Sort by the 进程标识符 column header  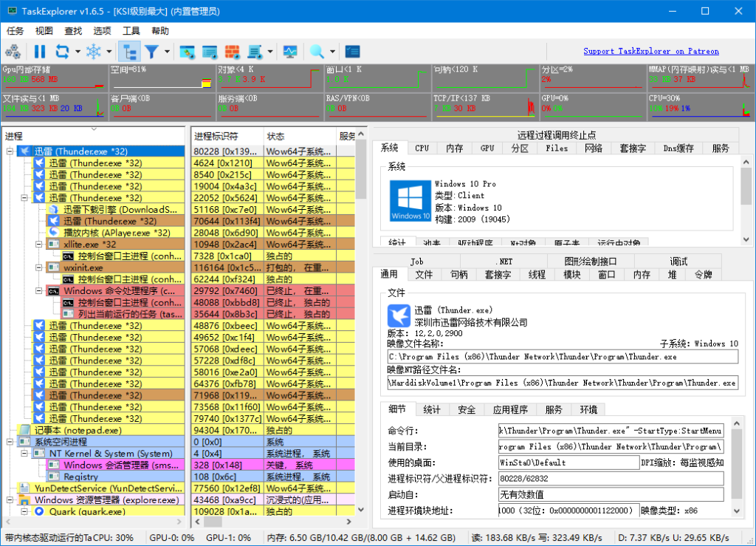pyautogui.click(x=227, y=137)
